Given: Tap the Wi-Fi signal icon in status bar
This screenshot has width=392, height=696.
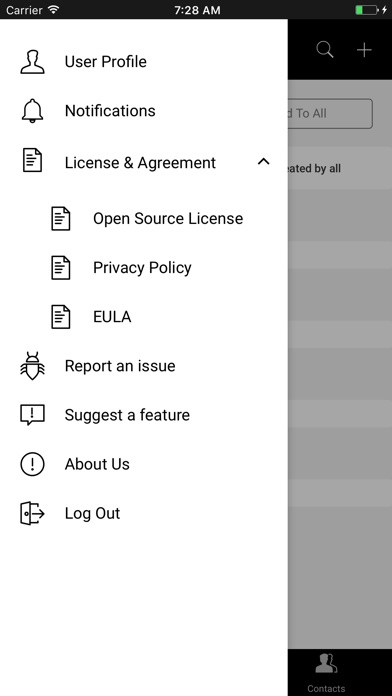Looking at the screenshot, I should [x=54, y=9].
